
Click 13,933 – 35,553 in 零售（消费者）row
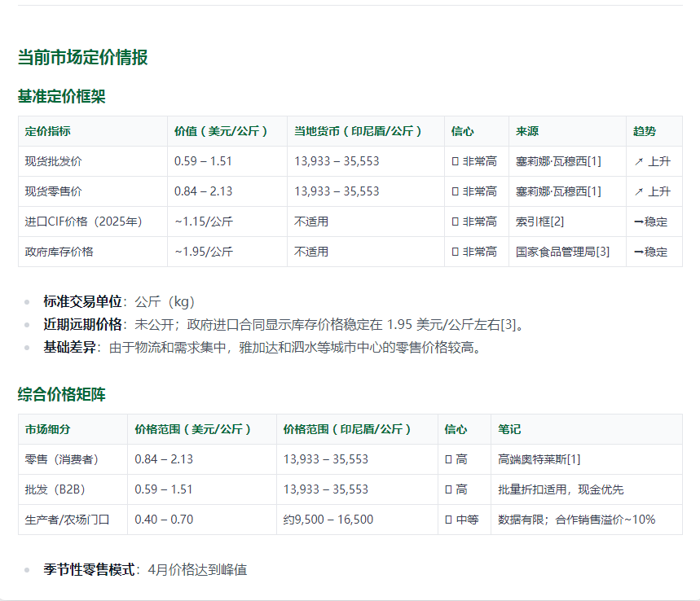(x=326, y=459)
